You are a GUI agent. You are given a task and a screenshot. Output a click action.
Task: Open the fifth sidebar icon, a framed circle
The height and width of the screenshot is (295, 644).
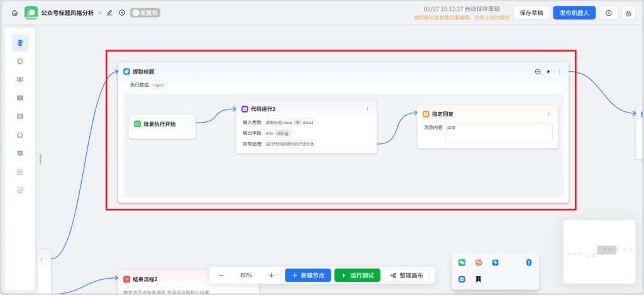click(x=20, y=116)
